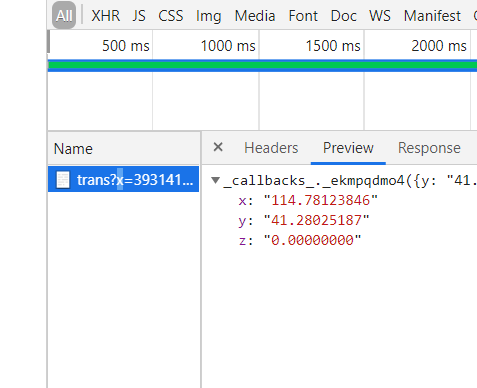Select the All filter button

(64, 16)
